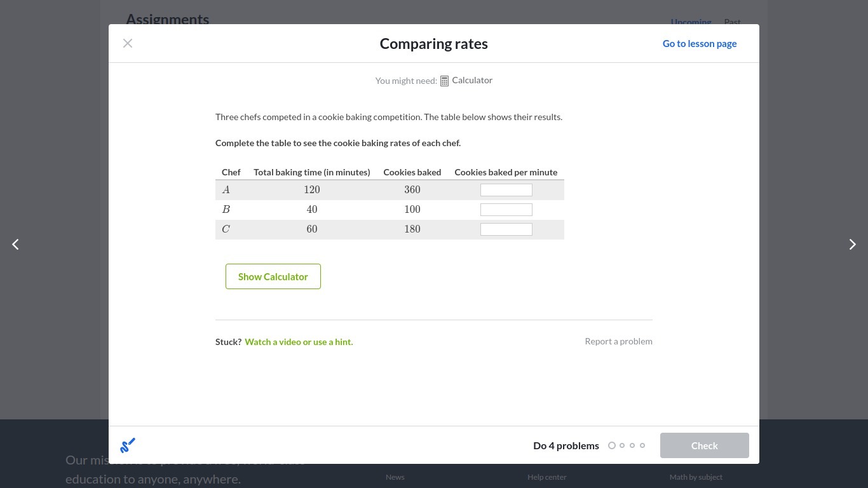The height and width of the screenshot is (488, 868).
Task: Open the Help center footer link
Action: 546,477
